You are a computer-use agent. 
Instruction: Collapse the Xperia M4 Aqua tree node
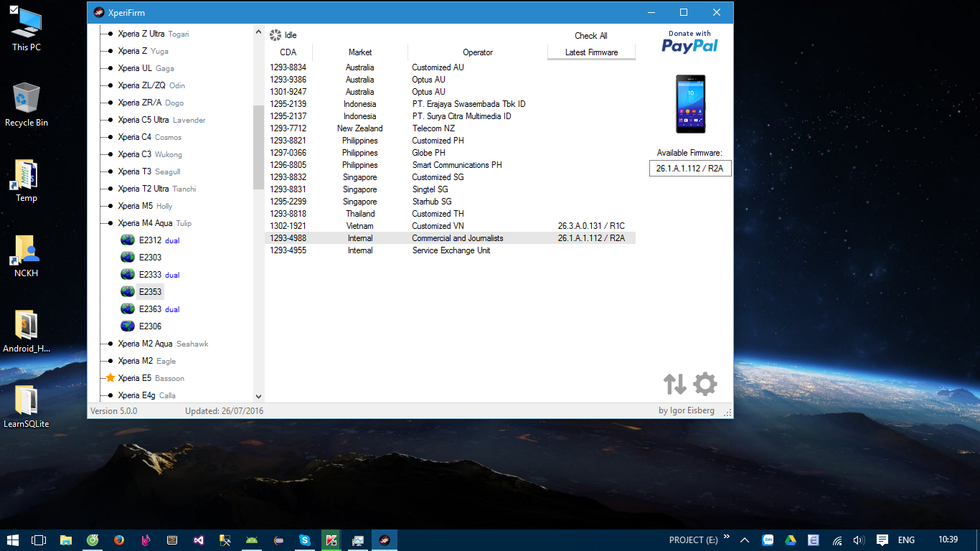pos(110,223)
